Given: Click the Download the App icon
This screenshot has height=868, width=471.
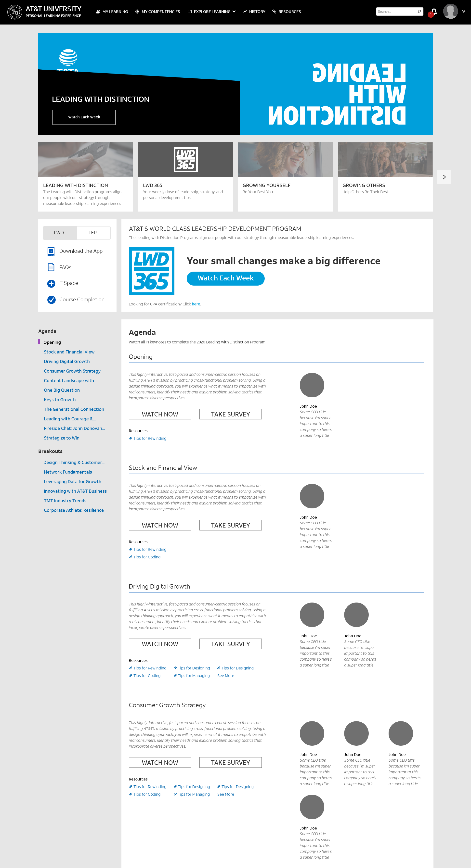Looking at the screenshot, I should 51,251.
